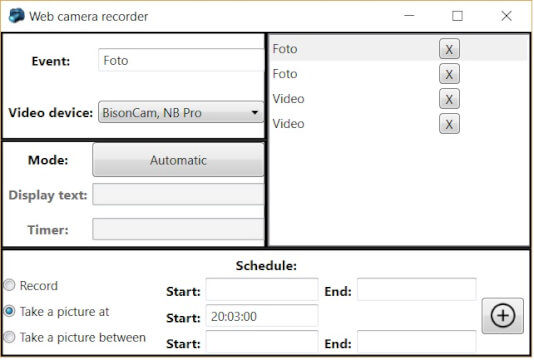Click the Record End time field

pyautogui.click(x=417, y=289)
